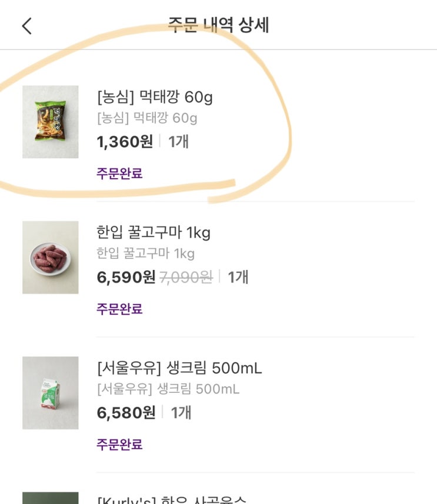
Task: Open the 먹태깡 snack product thumbnail
Action: click(50, 122)
